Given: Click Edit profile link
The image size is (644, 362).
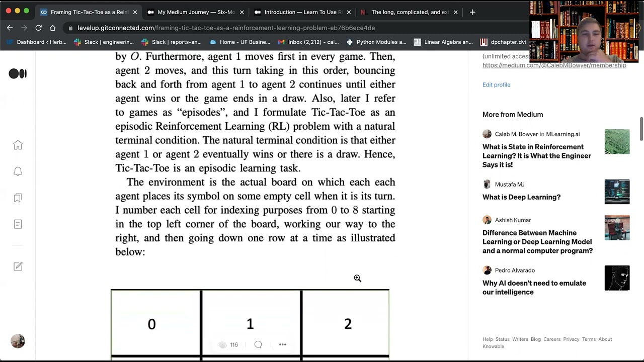Looking at the screenshot, I should [x=496, y=85].
